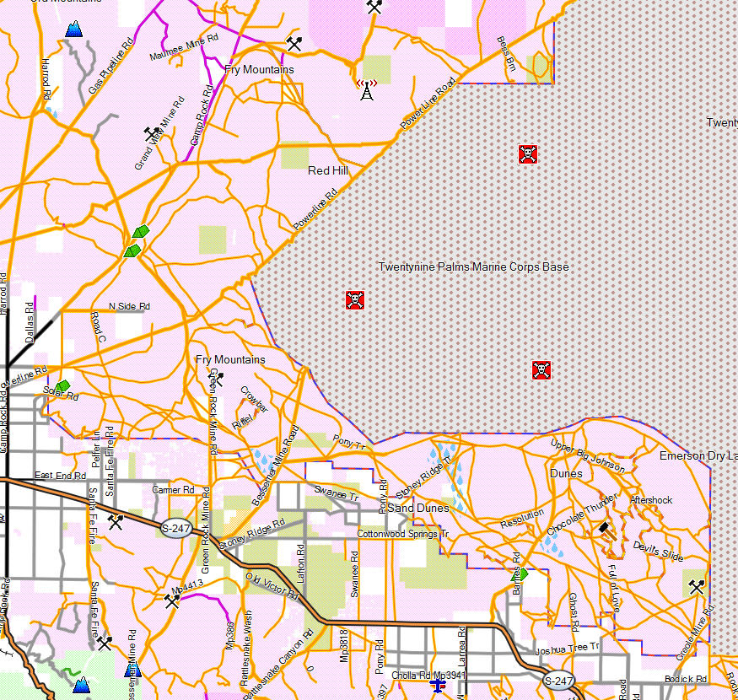The width and height of the screenshot is (738, 700).
Task: Click the Camp Rock Rd label along the magenta road
Action: pyautogui.click(x=202, y=116)
